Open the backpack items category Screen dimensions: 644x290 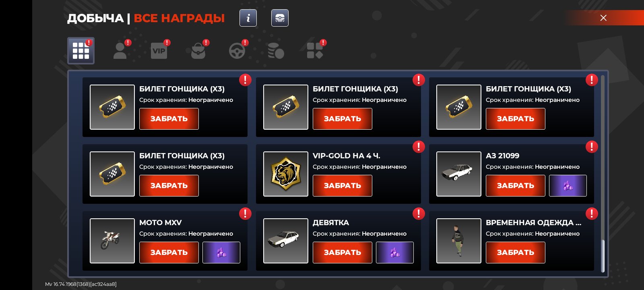tap(198, 51)
